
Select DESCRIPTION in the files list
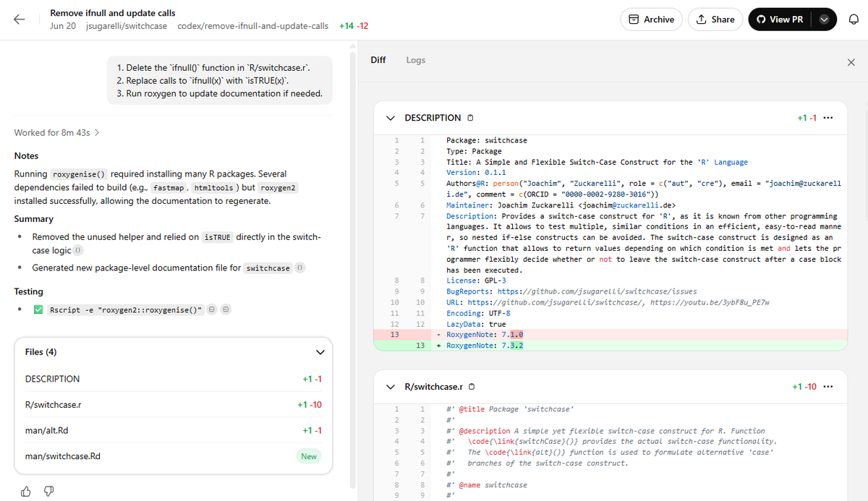[x=174, y=379]
